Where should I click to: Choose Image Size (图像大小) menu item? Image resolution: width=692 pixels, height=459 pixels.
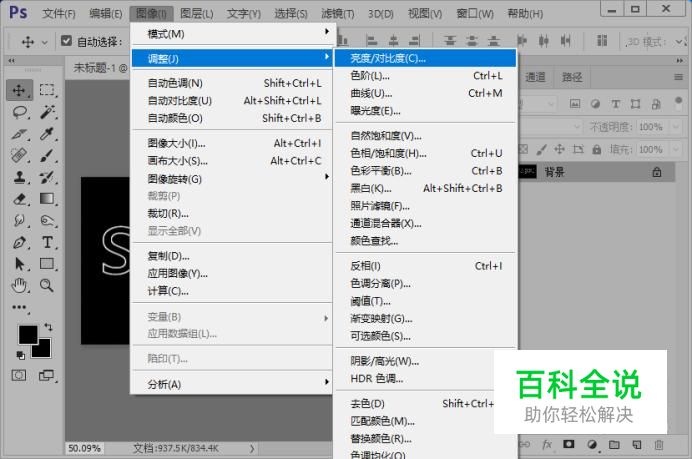pos(232,143)
